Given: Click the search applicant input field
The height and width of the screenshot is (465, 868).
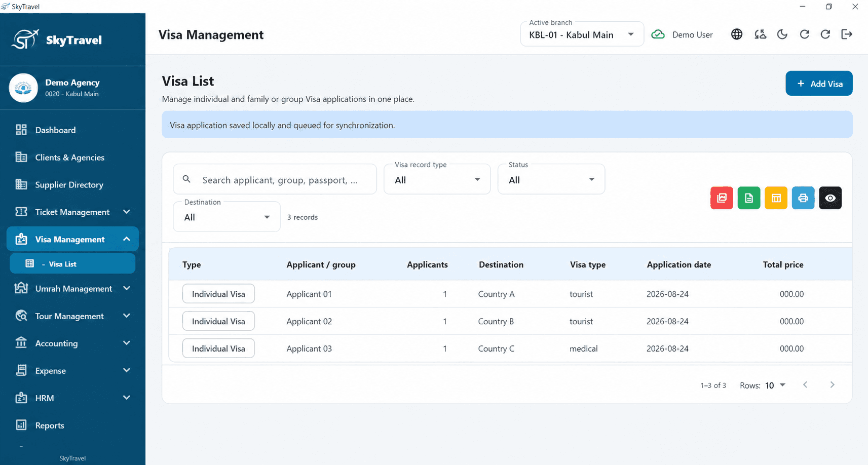Looking at the screenshot, I should pyautogui.click(x=275, y=179).
